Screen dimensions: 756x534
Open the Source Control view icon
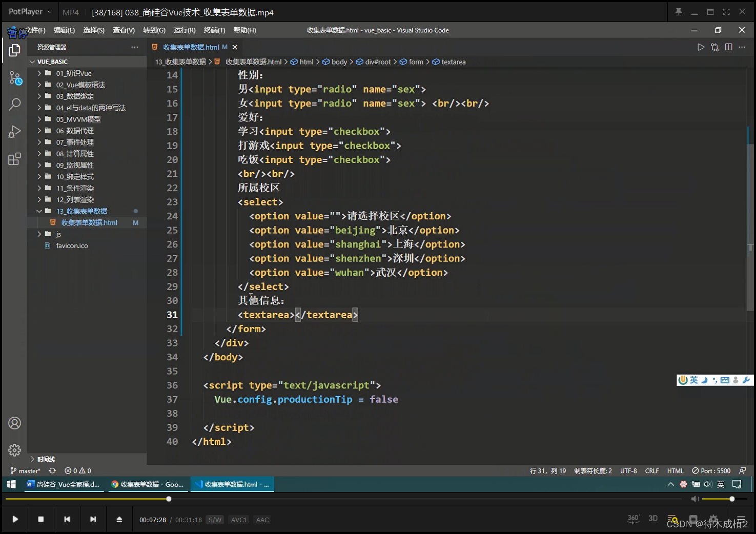15,78
